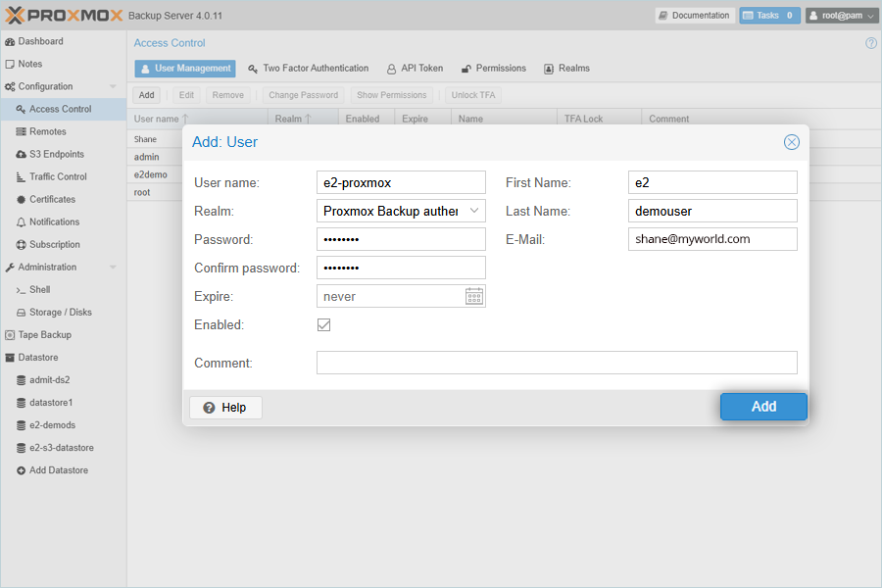This screenshot has height=588, width=882.
Task: Click the Help button in dialog
Action: pos(225,407)
